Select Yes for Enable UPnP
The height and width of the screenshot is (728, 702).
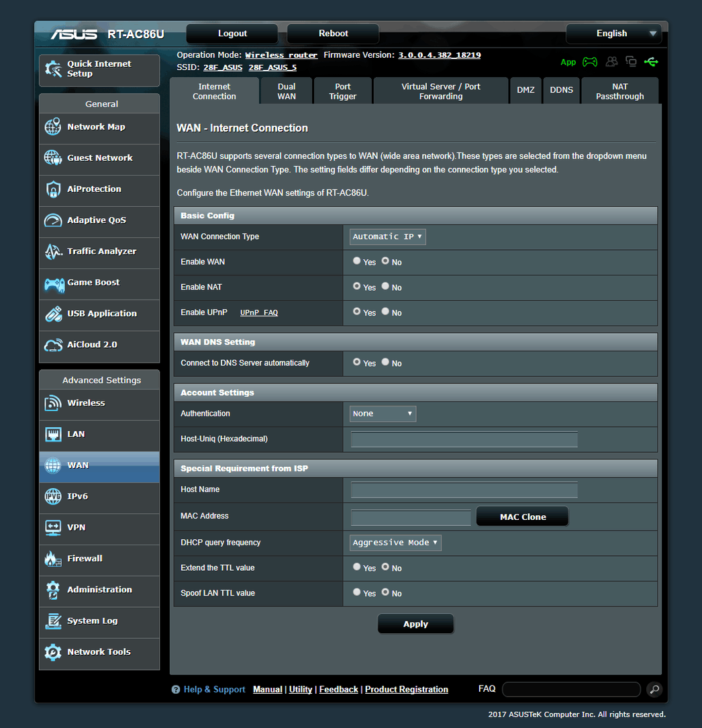point(356,311)
